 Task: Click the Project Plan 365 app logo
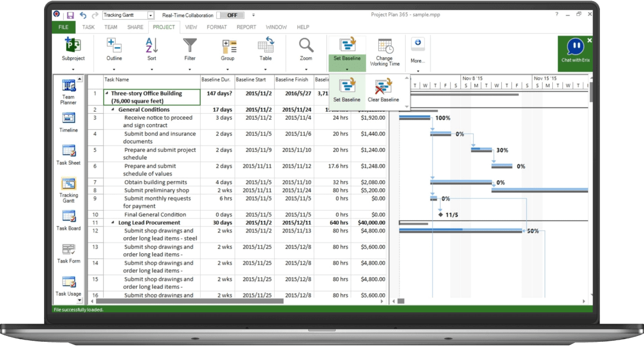(57, 15)
